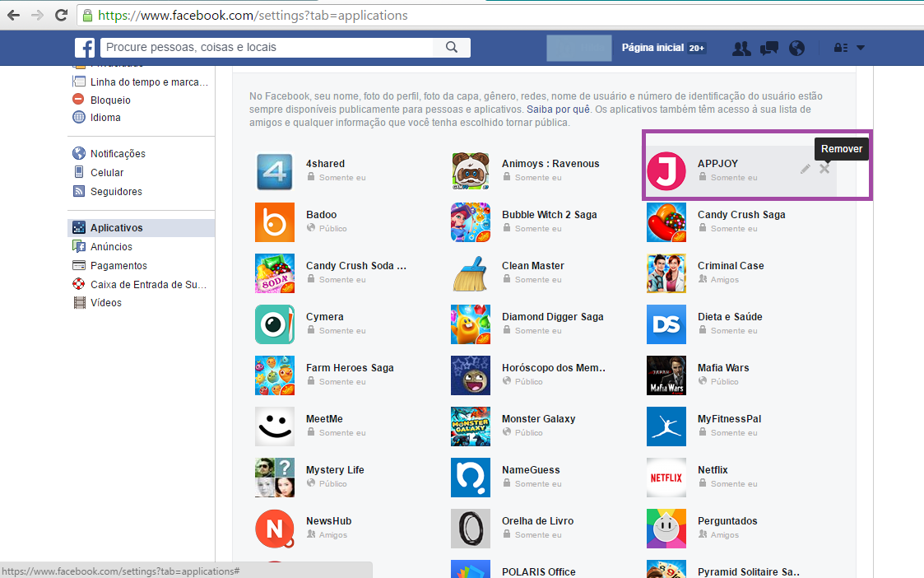This screenshot has height=578, width=924.
Task: Click the Mystery Life icon
Action: click(275, 478)
